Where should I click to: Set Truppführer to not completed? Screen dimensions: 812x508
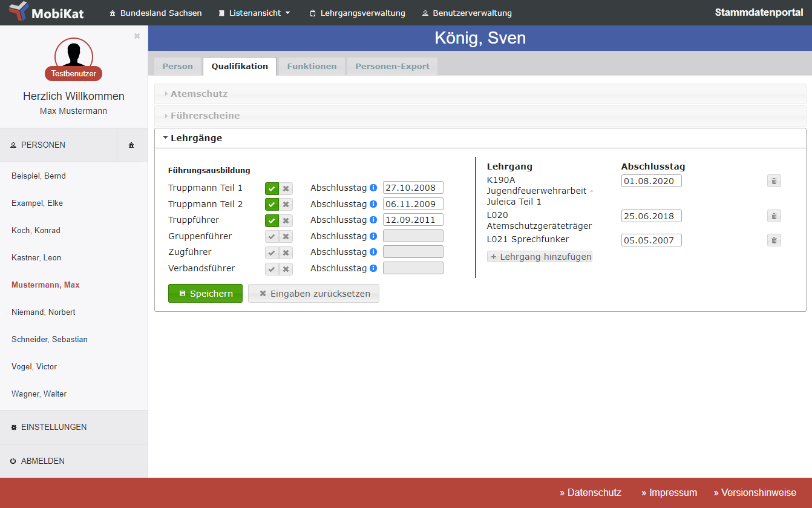[x=286, y=220]
